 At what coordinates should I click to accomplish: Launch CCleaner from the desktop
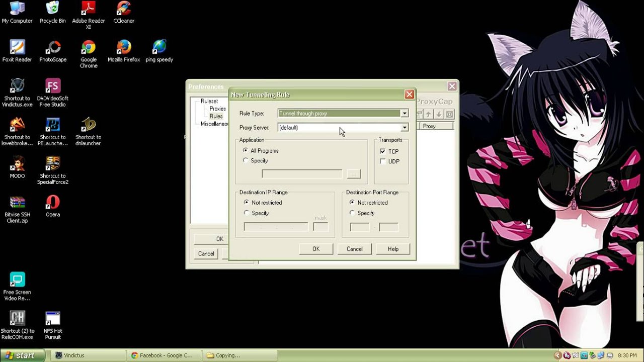pyautogui.click(x=124, y=13)
